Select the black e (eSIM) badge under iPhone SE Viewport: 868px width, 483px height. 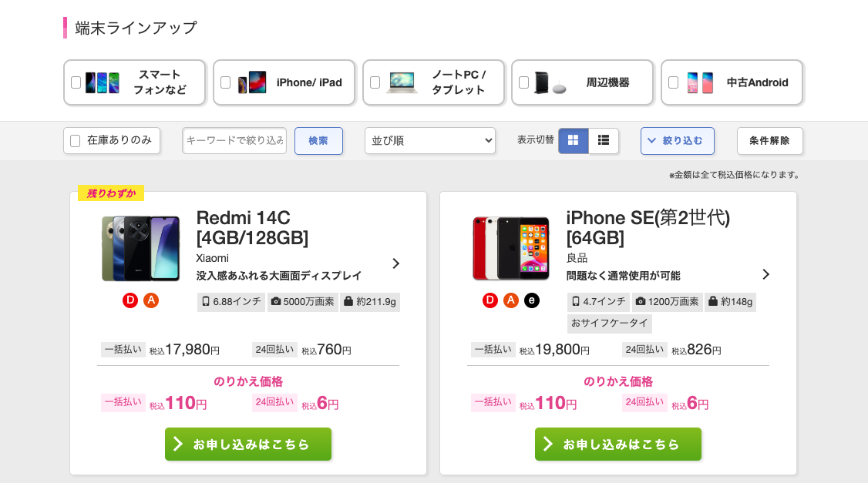532,300
